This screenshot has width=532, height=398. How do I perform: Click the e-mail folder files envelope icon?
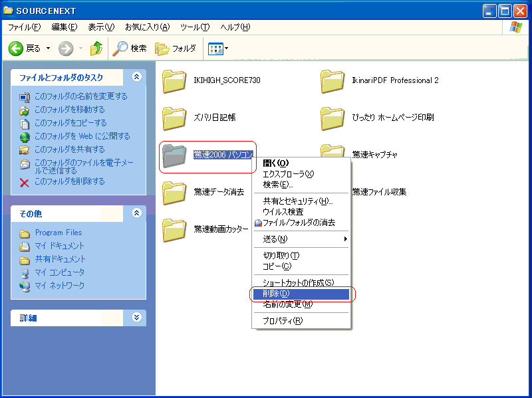click(x=25, y=164)
